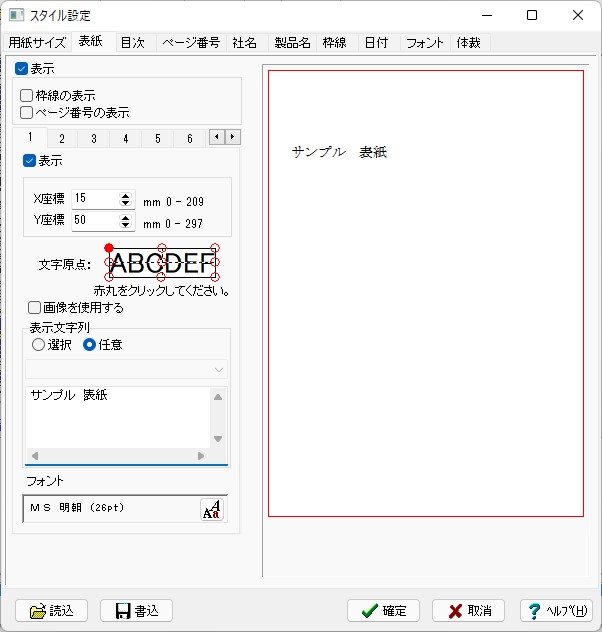Select middle-right text origin circle
Image resolution: width=602 pixels, height=632 pixels.
pos(215,262)
